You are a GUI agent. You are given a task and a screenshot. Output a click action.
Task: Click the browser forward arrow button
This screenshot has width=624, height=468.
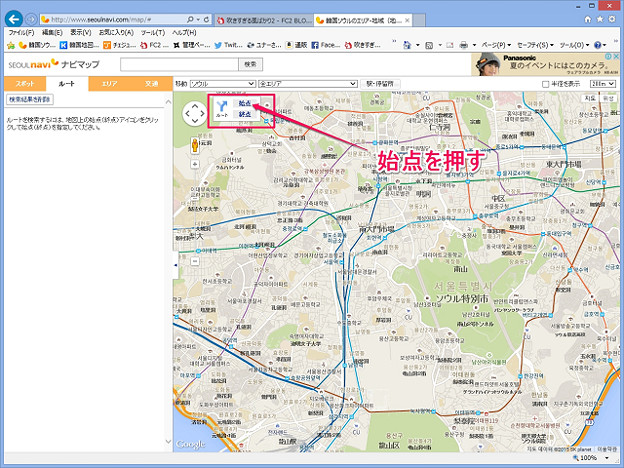pos(31,19)
